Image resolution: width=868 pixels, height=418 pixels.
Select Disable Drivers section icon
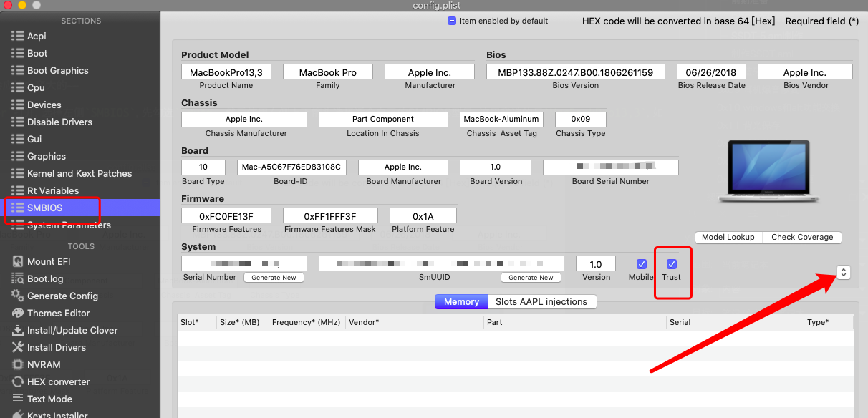tap(18, 122)
